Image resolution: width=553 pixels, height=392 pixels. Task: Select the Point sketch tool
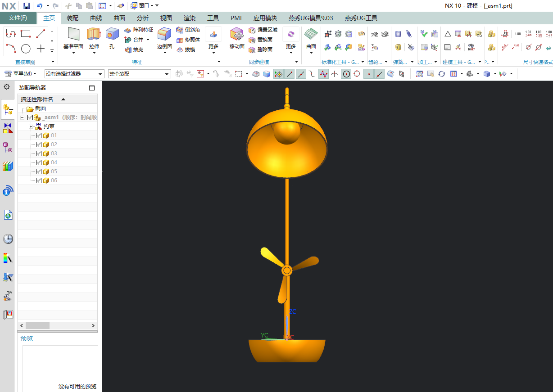coord(41,49)
